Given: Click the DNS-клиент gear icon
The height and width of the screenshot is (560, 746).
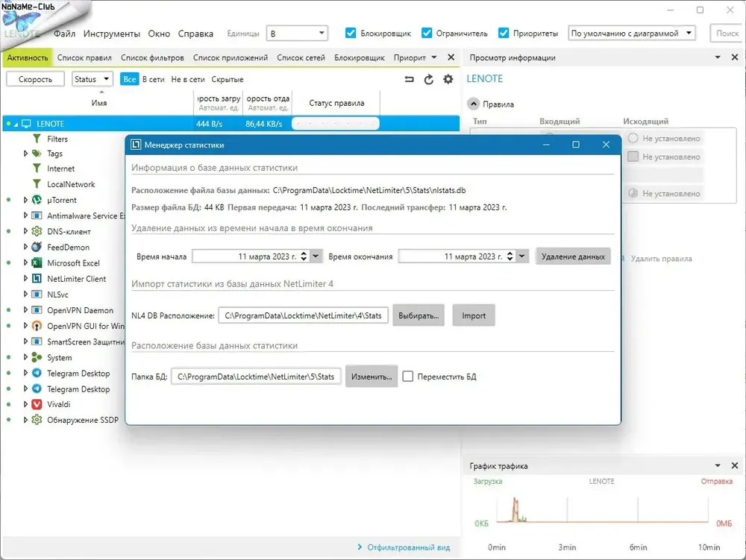Looking at the screenshot, I should tap(37, 231).
